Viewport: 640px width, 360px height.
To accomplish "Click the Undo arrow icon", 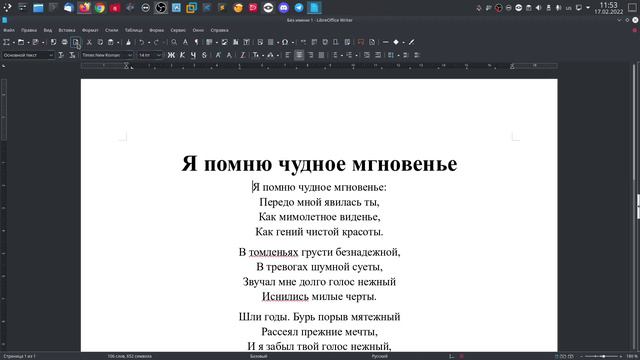I will tap(142, 42).
